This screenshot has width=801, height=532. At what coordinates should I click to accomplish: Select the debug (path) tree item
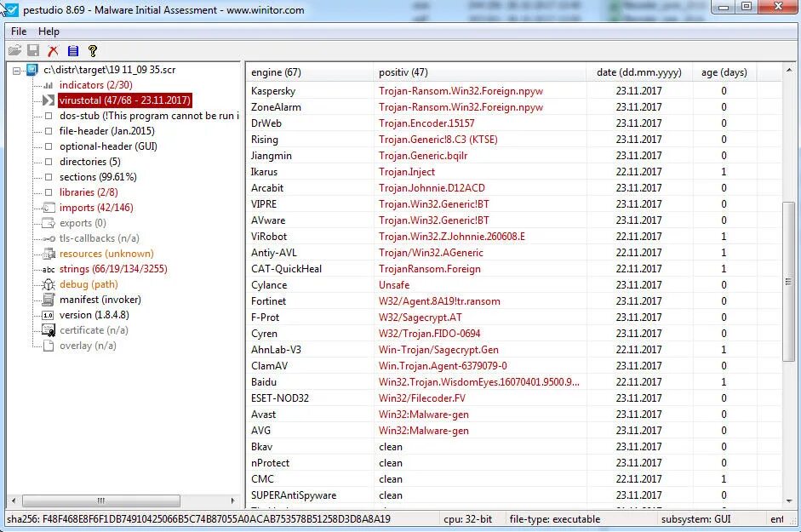(x=89, y=284)
